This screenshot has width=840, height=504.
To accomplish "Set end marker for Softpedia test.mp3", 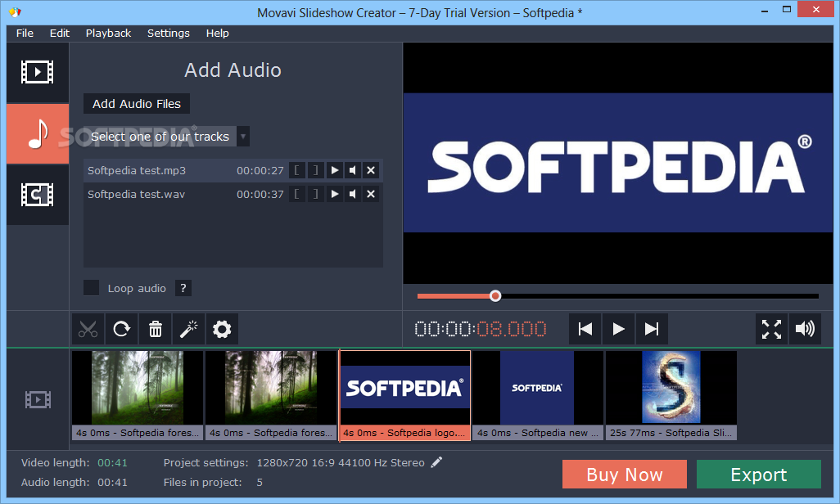I will pyautogui.click(x=315, y=170).
